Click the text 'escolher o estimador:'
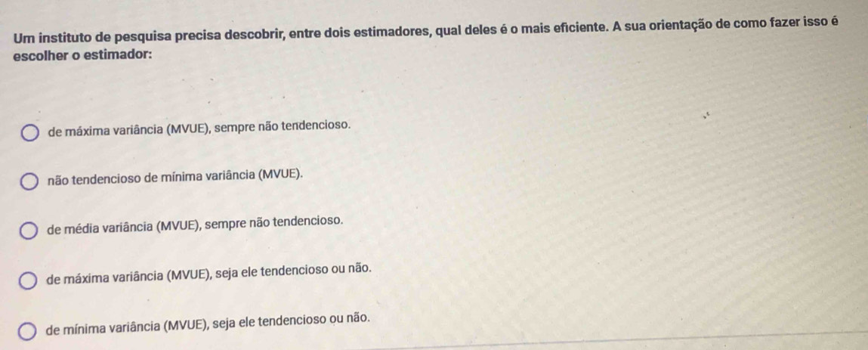The image size is (868, 350). click(83, 56)
